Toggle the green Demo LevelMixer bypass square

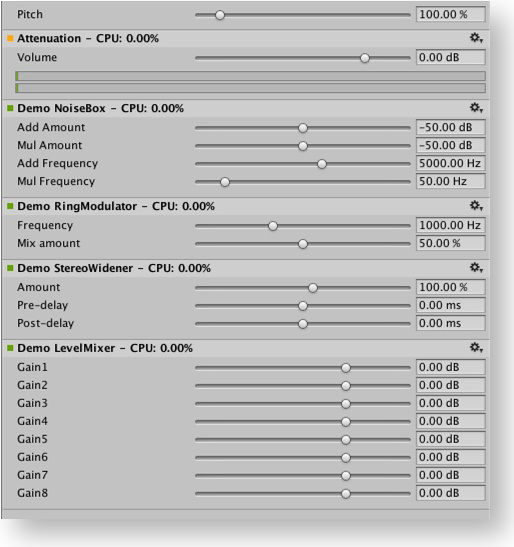click(10, 348)
